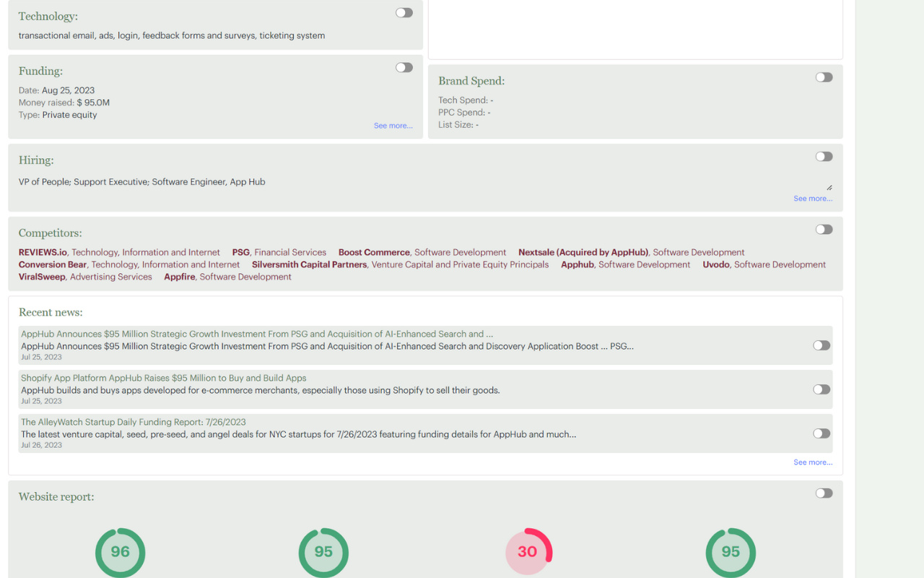
Task: Toggle the AlleyWatch news item switch
Action: click(821, 433)
